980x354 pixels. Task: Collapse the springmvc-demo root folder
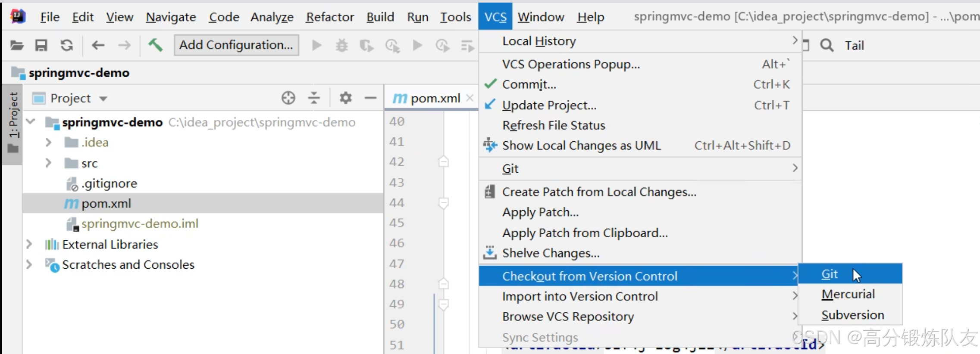pos(31,122)
